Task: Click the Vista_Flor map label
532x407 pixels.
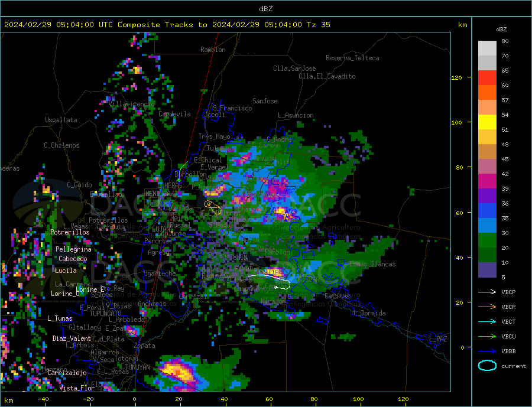Action: point(77,388)
